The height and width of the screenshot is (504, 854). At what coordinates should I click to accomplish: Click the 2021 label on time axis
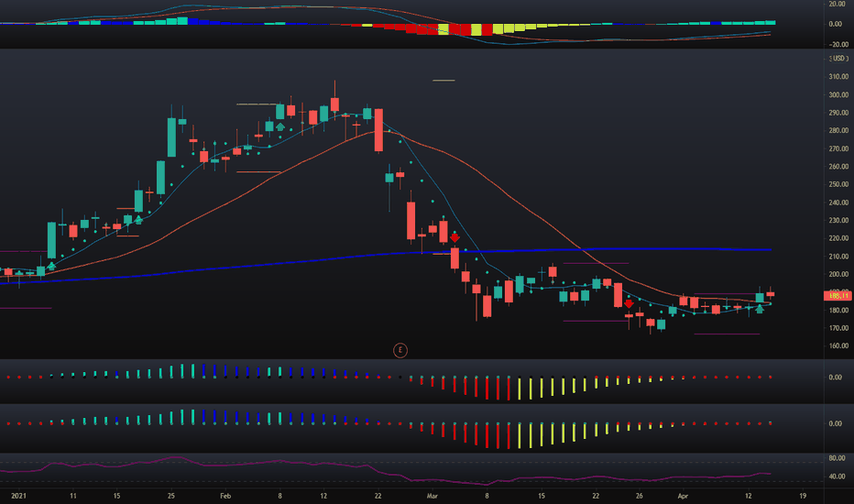(x=18, y=496)
